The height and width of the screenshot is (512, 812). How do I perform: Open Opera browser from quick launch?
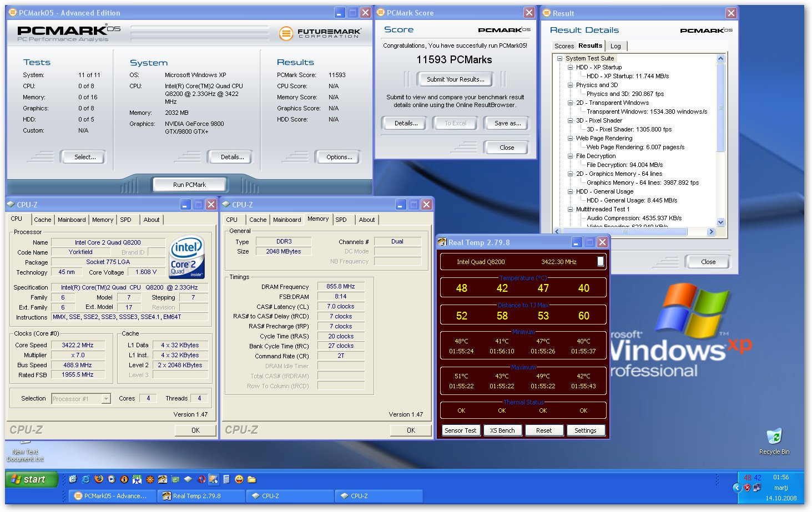(201, 479)
